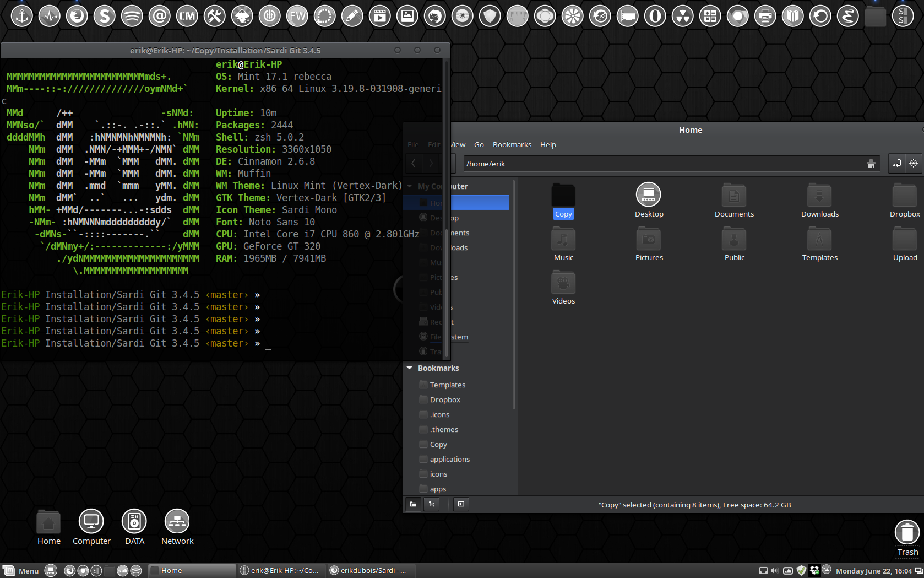Open the Mint Menu on the panel

[x=21, y=571]
